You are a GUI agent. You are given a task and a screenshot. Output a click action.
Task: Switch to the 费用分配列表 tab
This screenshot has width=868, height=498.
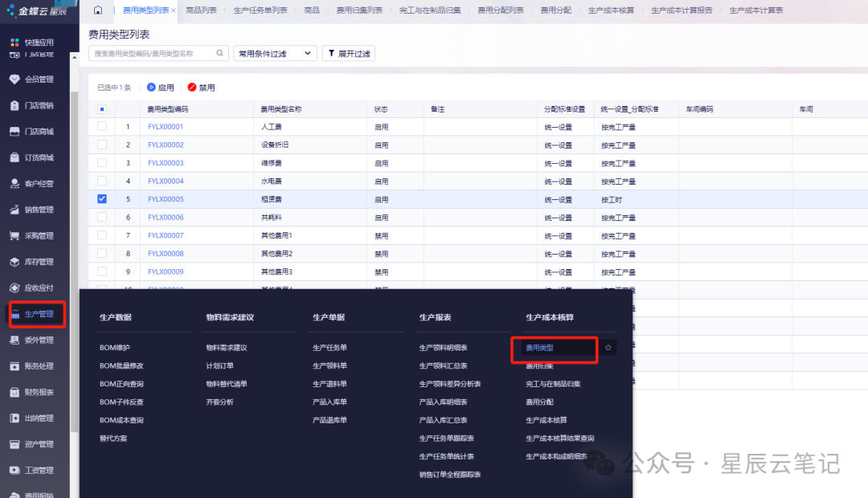tap(501, 10)
